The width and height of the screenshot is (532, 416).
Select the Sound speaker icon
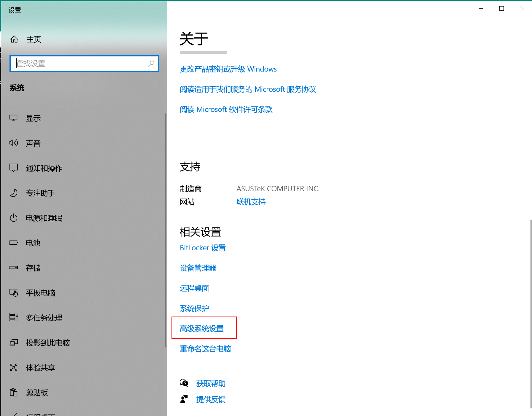14,143
